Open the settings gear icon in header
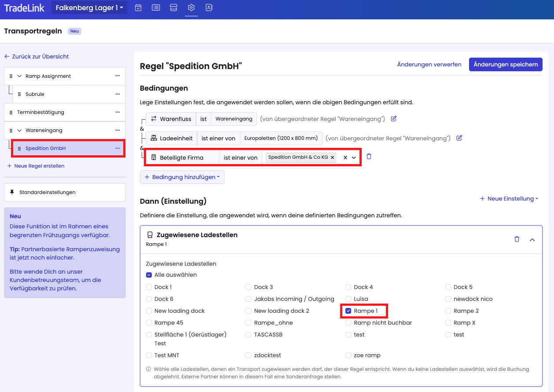 [191, 7]
